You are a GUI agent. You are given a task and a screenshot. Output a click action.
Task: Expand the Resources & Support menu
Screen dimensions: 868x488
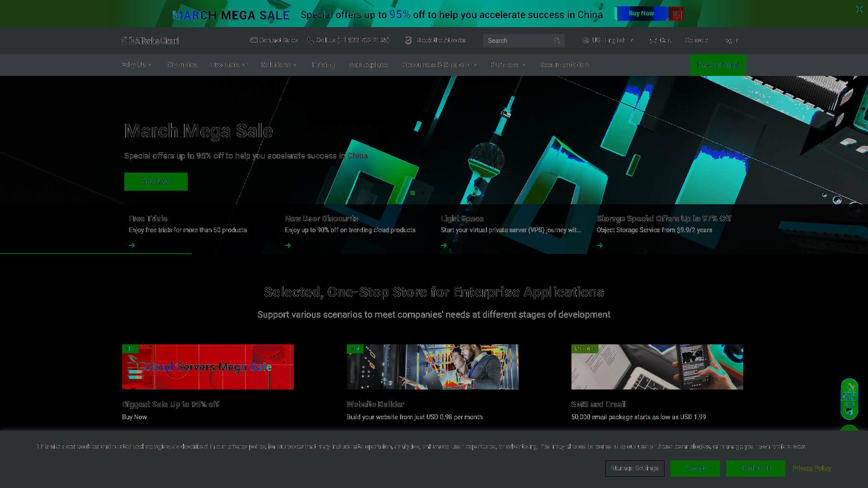coord(439,65)
